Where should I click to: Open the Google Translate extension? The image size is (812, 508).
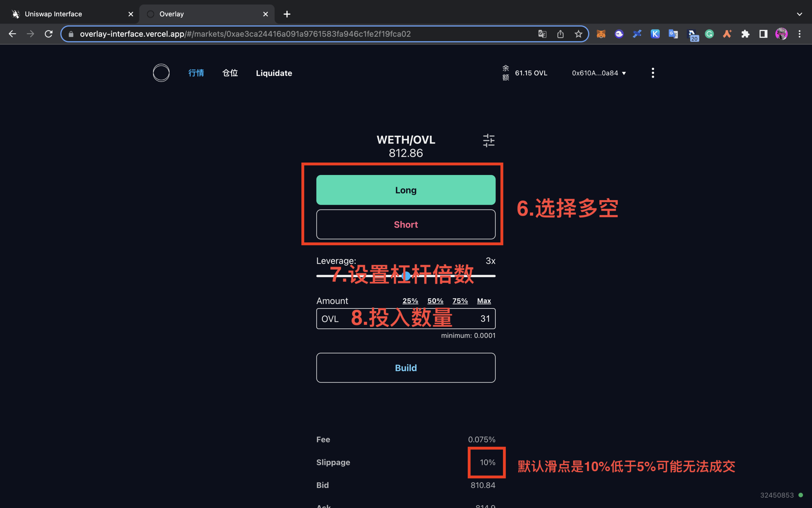673,34
